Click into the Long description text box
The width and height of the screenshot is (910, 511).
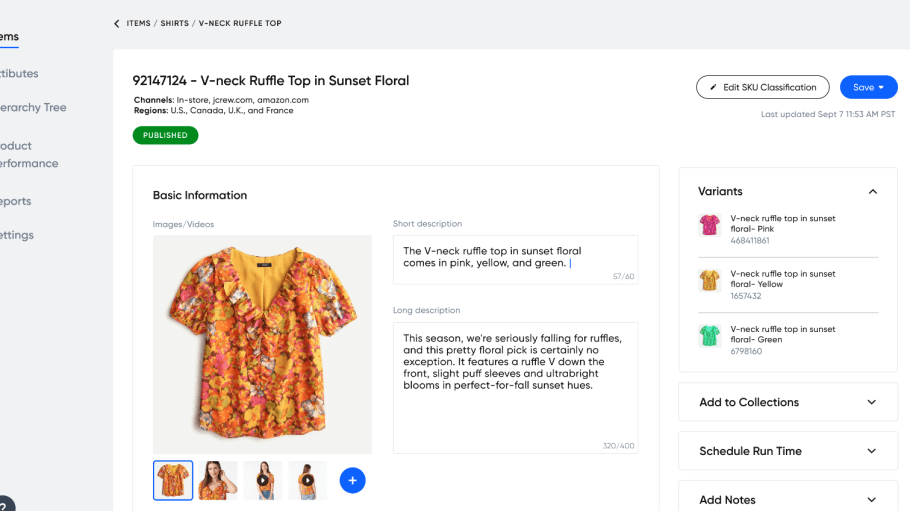coord(515,388)
